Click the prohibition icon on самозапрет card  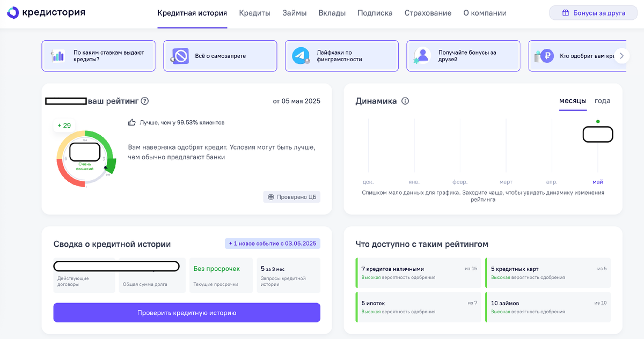(179, 55)
